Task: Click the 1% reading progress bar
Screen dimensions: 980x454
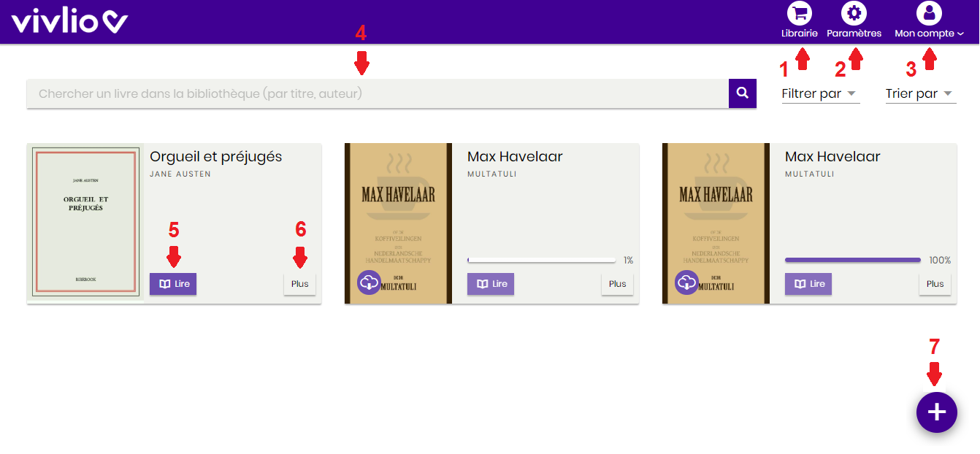Action: [x=542, y=260]
